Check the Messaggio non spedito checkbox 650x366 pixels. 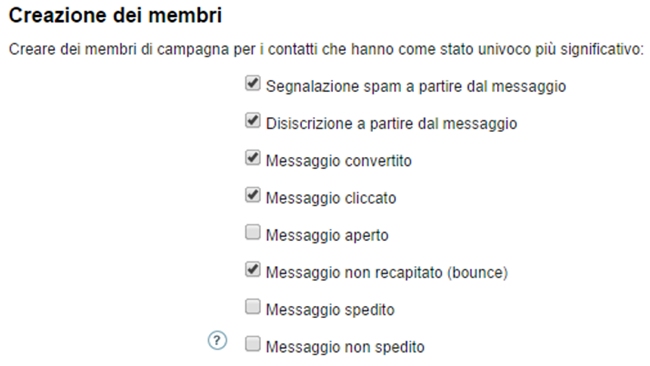point(252,344)
